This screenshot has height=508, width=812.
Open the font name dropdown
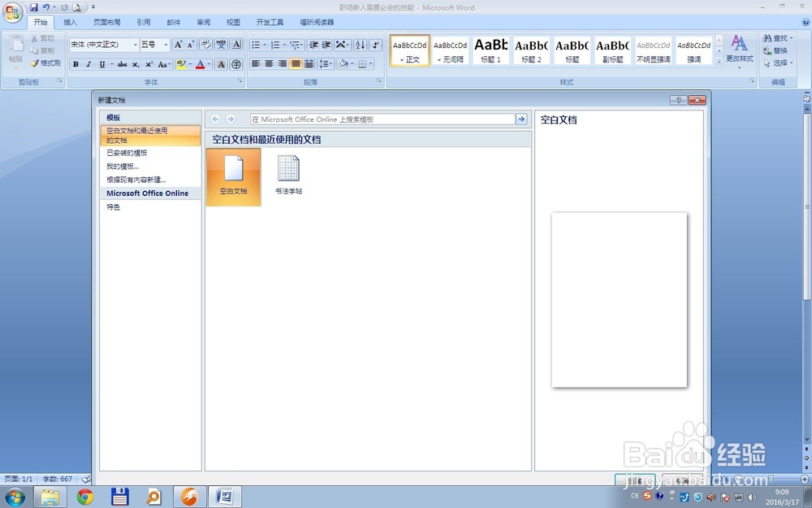[136, 45]
